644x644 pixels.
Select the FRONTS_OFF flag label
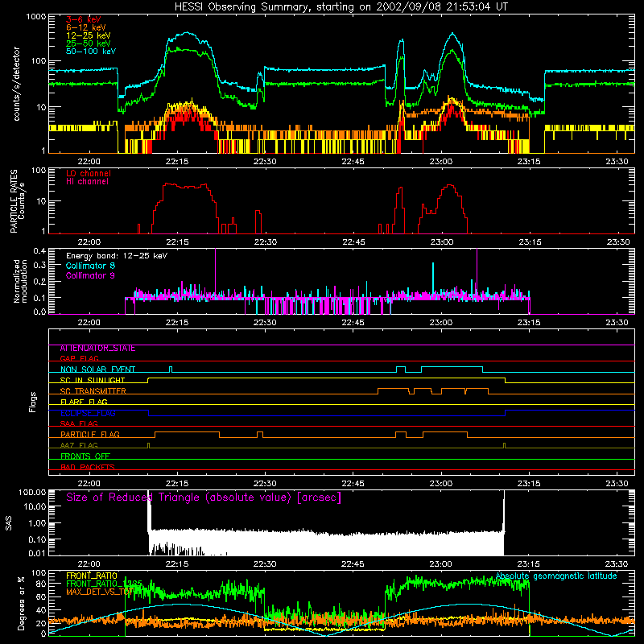(85, 456)
